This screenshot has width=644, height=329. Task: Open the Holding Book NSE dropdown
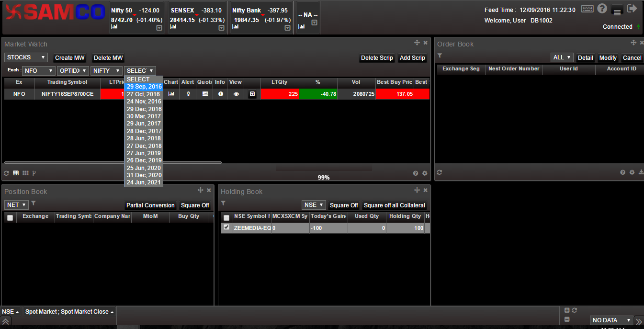click(314, 205)
